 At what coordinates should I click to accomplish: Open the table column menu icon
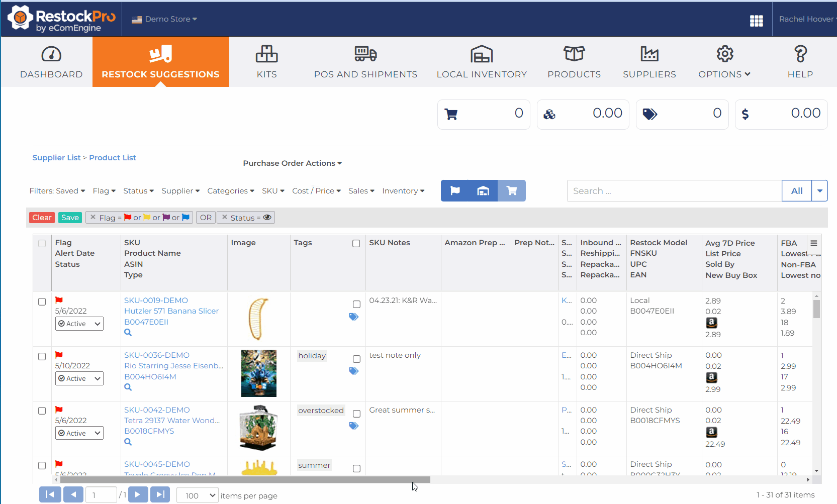[x=813, y=243]
